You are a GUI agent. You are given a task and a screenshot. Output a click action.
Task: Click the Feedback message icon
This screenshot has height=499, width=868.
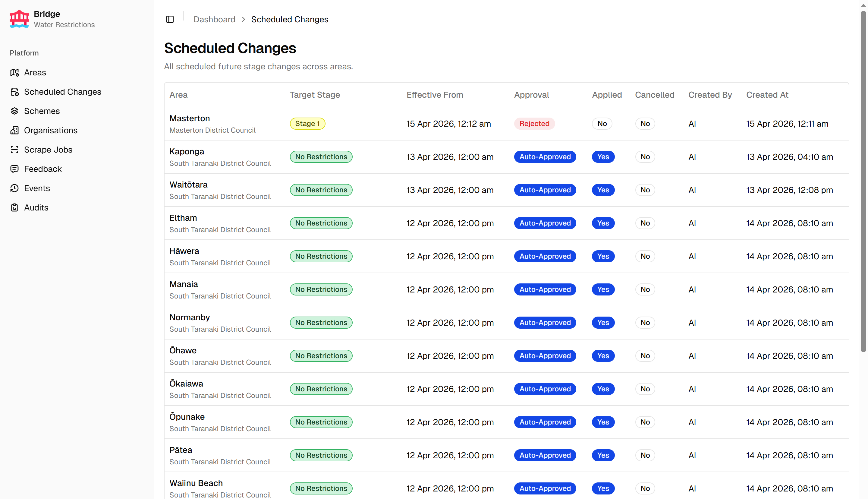14,169
